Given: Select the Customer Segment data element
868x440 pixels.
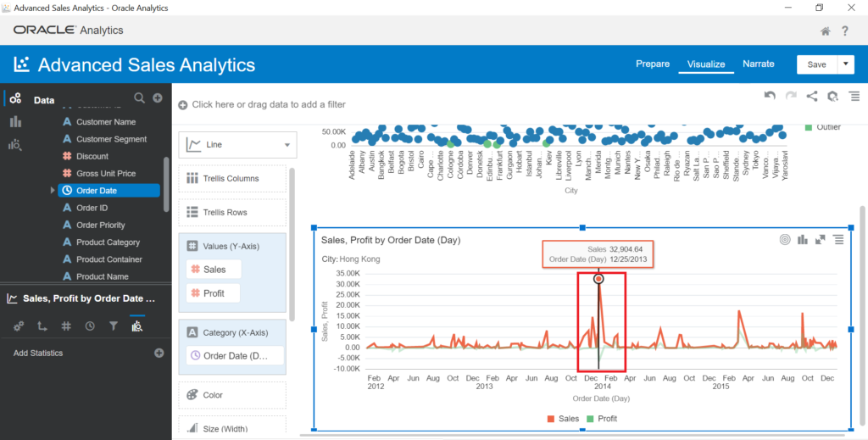Looking at the screenshot, I should point(111,139).
